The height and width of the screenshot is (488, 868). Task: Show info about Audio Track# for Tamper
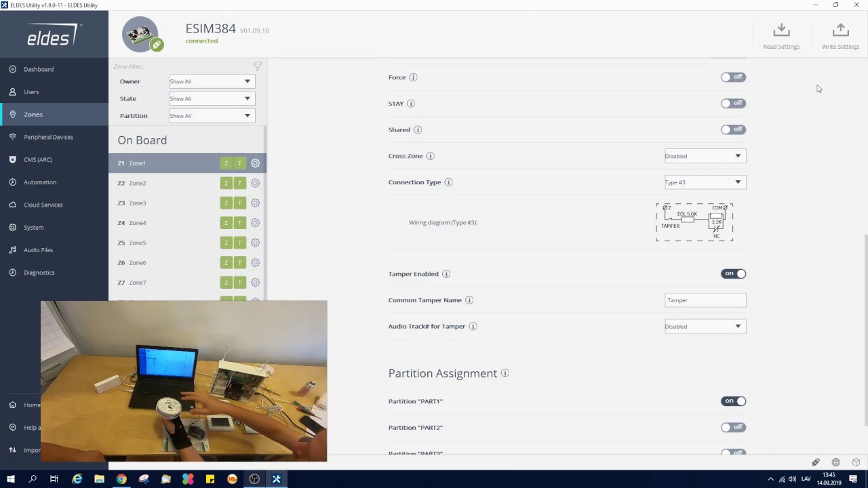click(473, 327)
